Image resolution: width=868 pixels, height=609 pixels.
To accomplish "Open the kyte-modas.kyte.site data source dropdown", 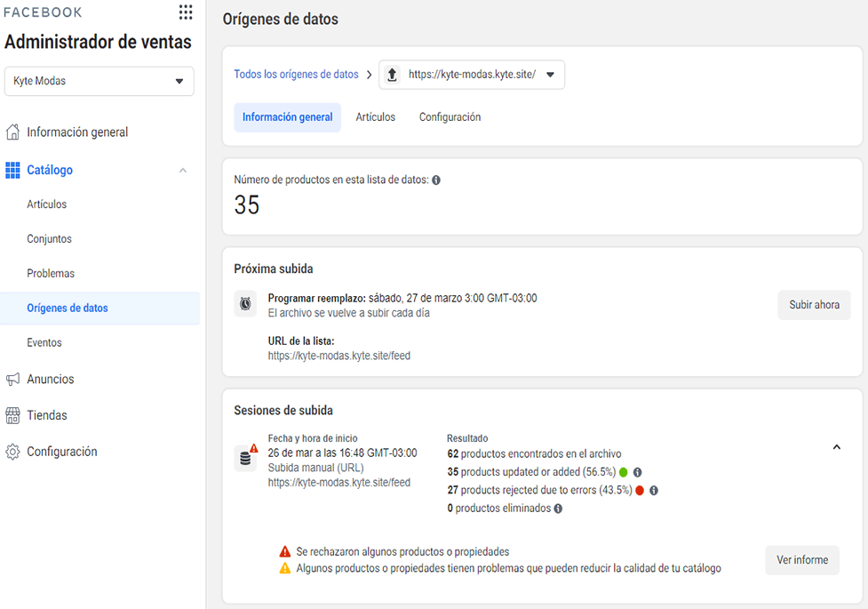I will [472, 75].
